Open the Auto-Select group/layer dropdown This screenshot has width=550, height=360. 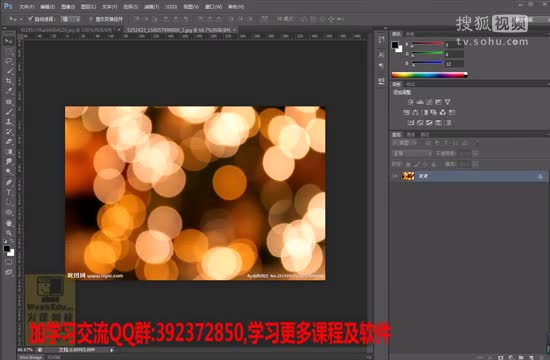pyautogui.click(x=71, y=19)
